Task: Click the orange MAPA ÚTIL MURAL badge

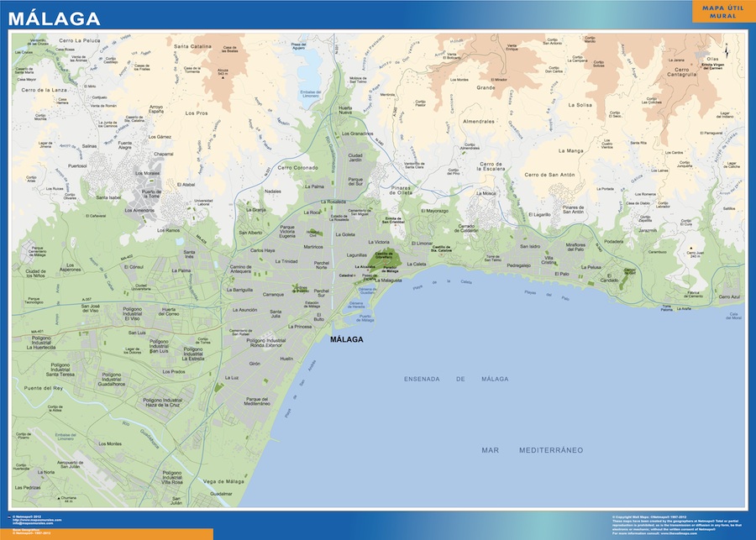Action: 723,12
